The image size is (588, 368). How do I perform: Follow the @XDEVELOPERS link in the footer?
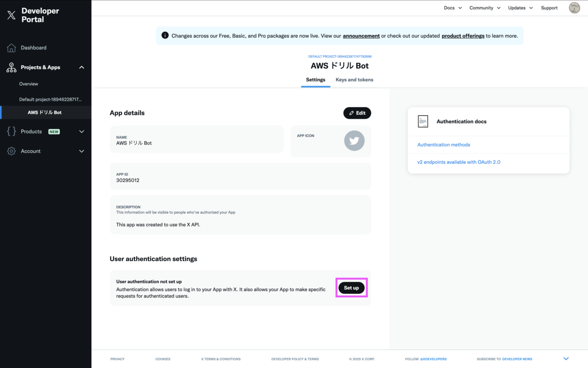click(x=433, y=359)
